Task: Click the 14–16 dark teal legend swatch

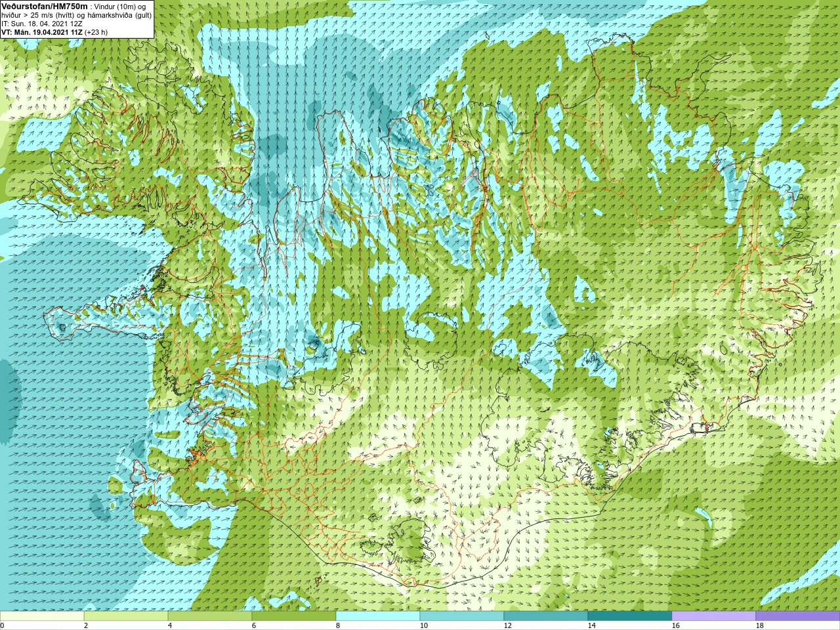Action: coord(630,616)
